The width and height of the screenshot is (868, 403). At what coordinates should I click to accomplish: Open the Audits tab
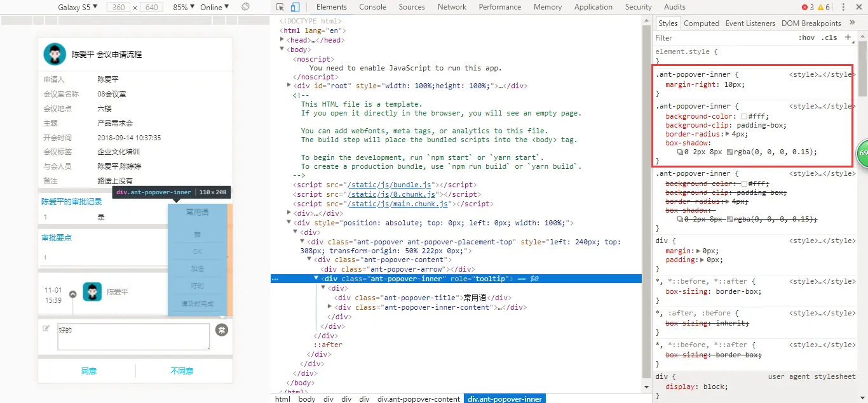point(675,7)
